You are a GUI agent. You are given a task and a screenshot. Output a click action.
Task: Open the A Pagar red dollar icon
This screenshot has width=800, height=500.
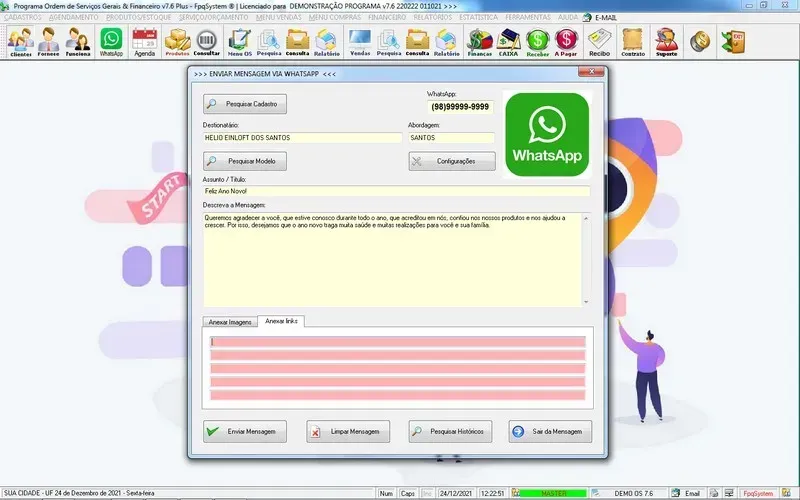[566, 41]
